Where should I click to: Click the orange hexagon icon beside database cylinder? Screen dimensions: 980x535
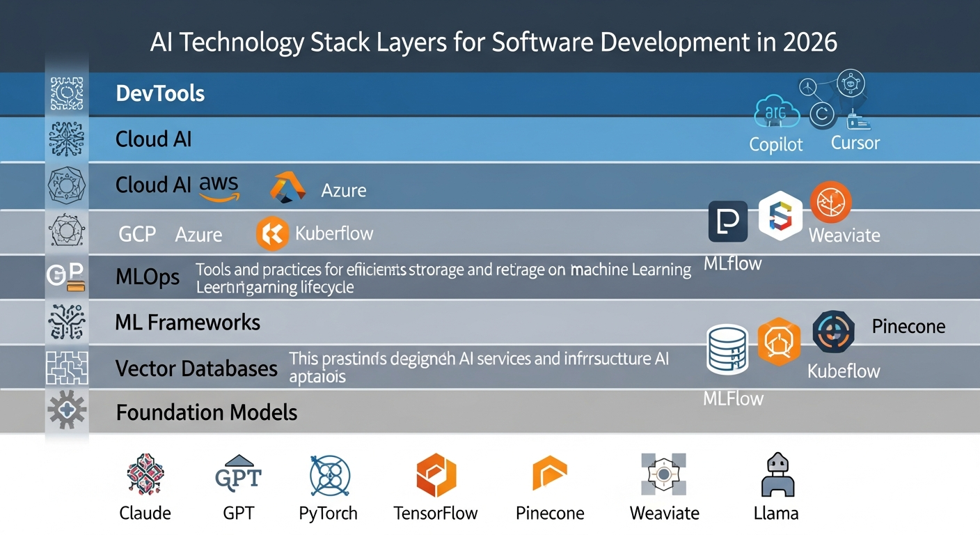click(x=779, y=342)
